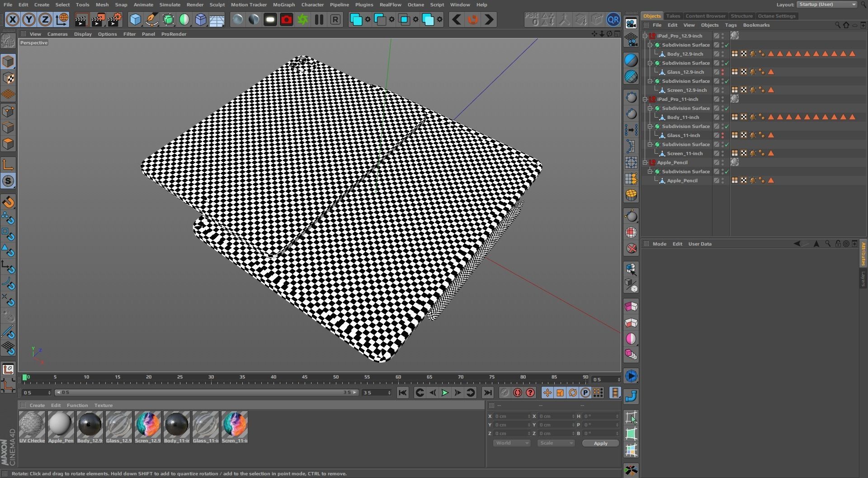The width and height of the screenshot is (868, 478).
Task: Toggle scale keyframe recording icon
Action: click(560, 393)
